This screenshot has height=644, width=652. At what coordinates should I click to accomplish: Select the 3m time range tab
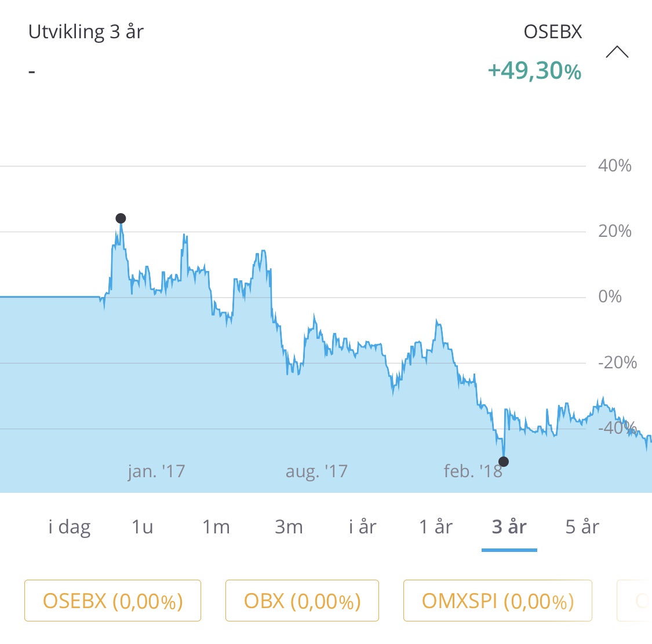click(289, 527)
